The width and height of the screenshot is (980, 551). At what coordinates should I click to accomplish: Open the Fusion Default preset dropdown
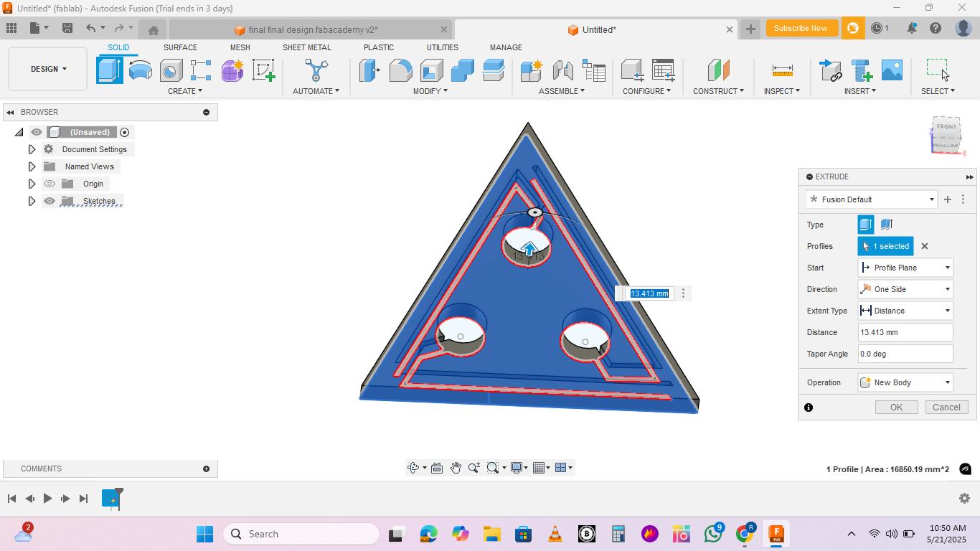click(x=872, y=199)
